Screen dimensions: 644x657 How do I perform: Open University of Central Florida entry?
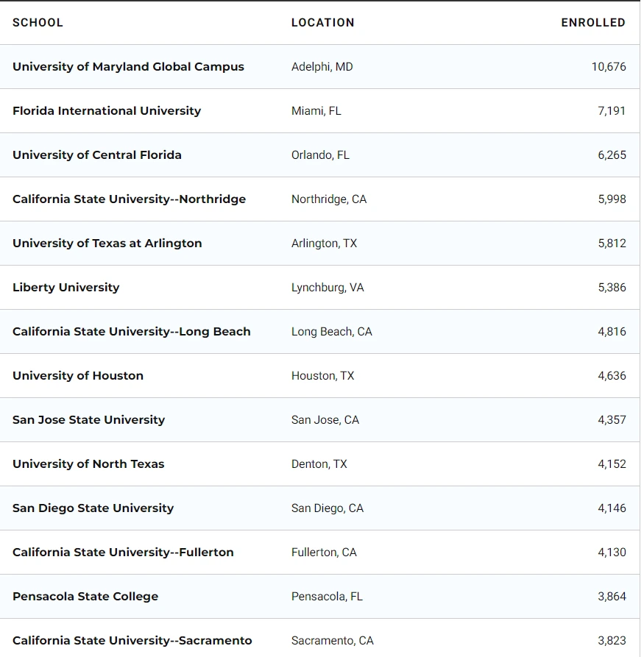tap(97, 155)
